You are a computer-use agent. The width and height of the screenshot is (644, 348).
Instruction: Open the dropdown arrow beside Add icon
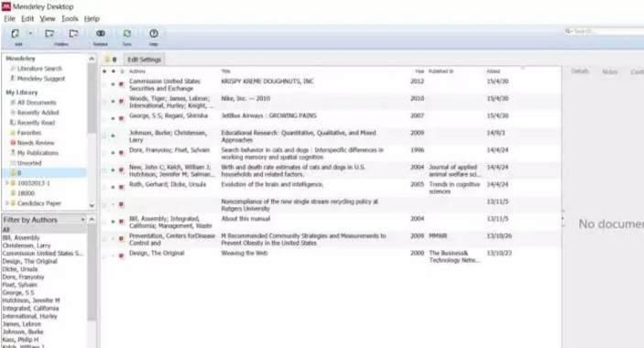point(30,34)
